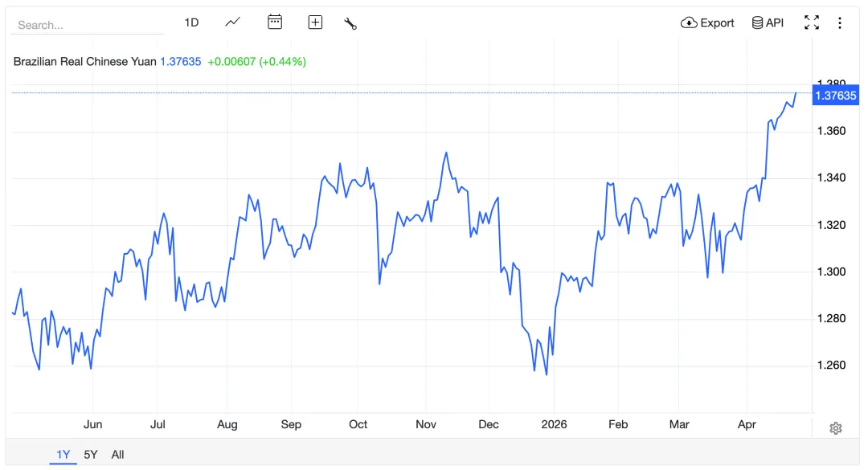Open the API data access button
The image size is (868, 470).
[x=768, y=22]
